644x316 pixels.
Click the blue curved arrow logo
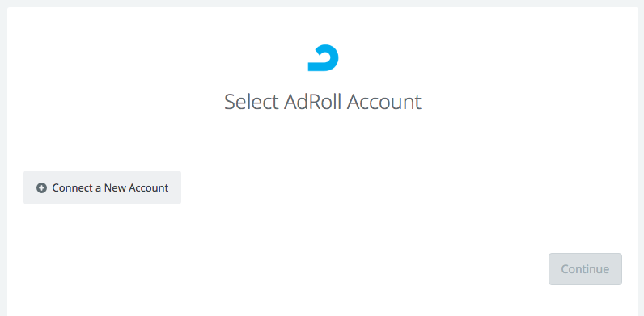323,58
